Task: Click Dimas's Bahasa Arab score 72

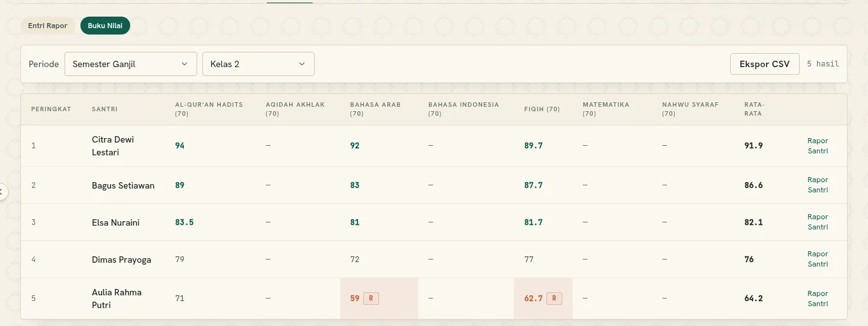Action: coord(355,260)
